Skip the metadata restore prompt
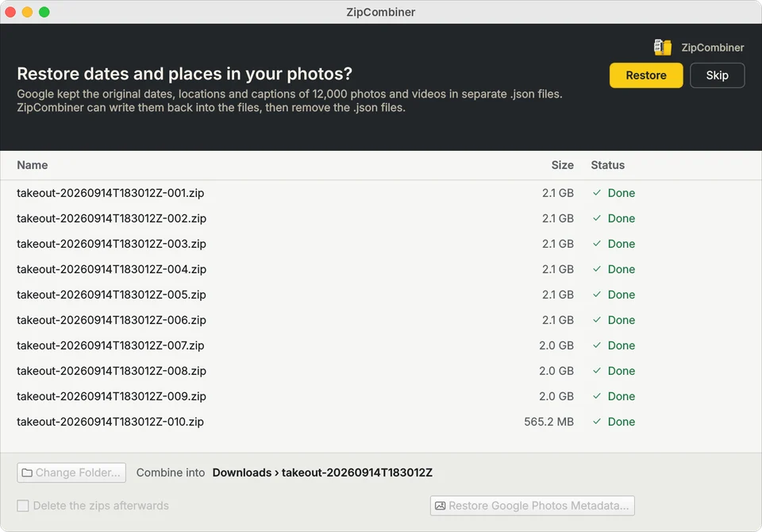The height and width of the screenshot is (532, 762). point(717,75)
